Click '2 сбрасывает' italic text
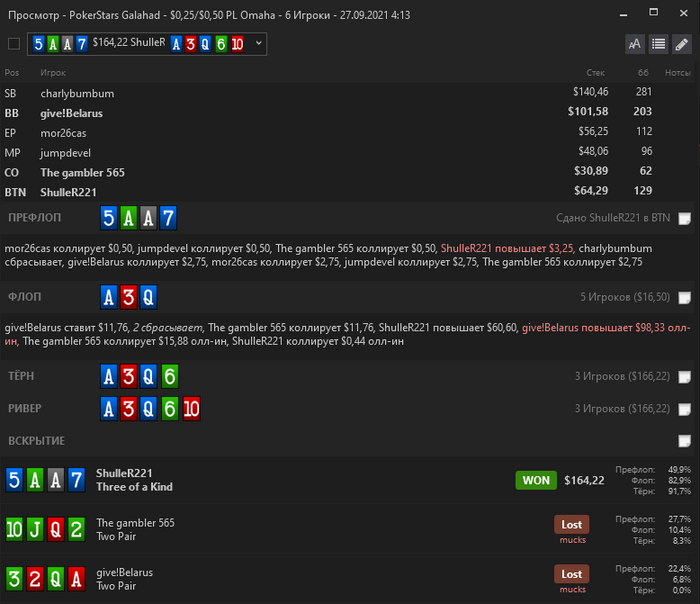This screenshot has height=604, width=700. (167, 328)
